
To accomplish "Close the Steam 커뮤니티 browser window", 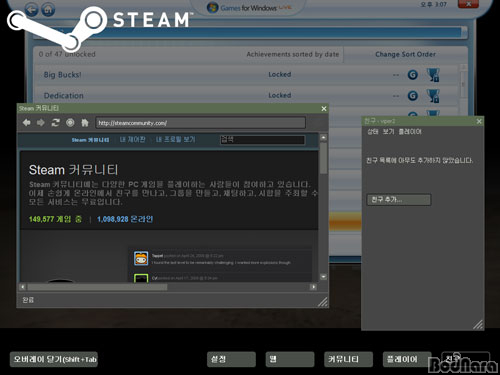I will [x=324, y=109].
